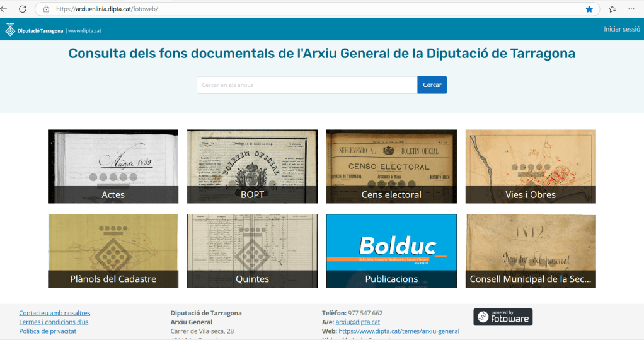Open the Actes archive

click(113, 167)
